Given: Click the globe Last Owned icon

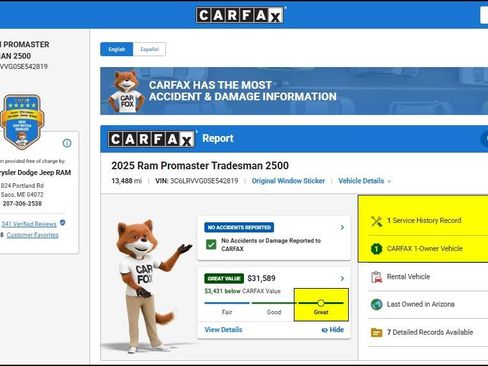Looking at the screenshot, I should click(x=377, y=304).
